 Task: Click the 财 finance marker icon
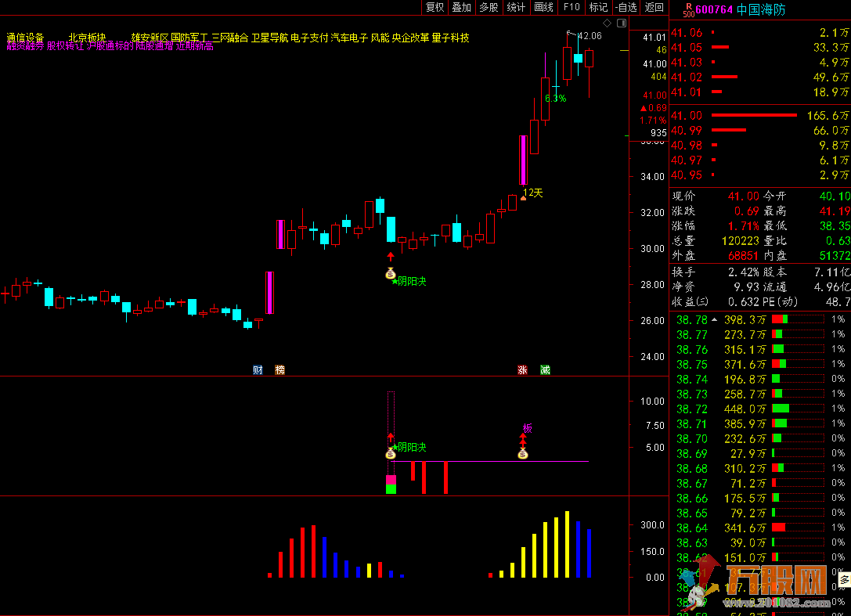tap(258, 369)
